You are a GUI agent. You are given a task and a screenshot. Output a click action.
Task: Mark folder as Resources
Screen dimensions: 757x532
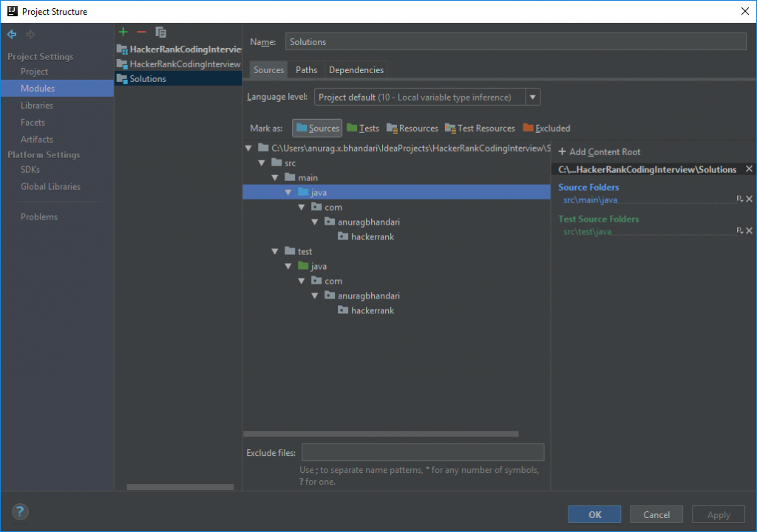coord(413,129)
